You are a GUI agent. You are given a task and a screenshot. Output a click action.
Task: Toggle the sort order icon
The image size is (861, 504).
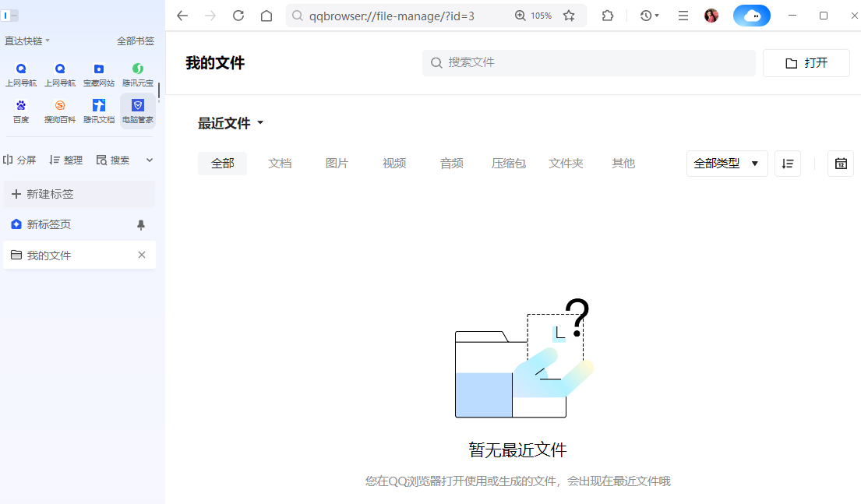(787, 164)
